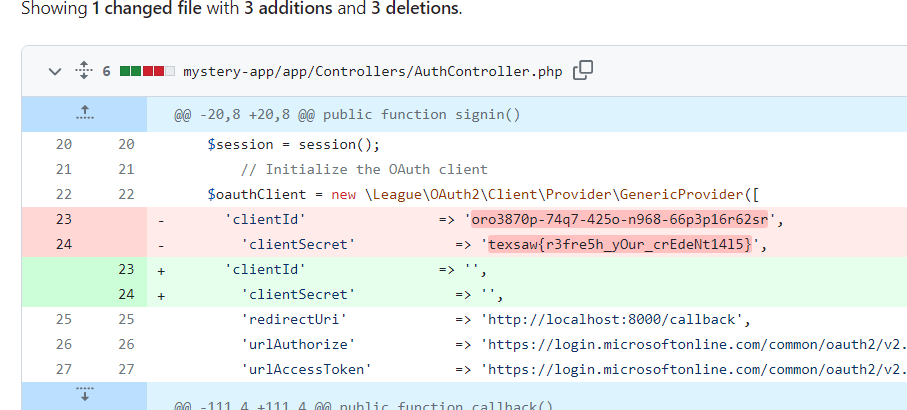This screenshot has height=410, width=907.
Task: Select deleted line number 24
Action: click(x=65, y=244)
